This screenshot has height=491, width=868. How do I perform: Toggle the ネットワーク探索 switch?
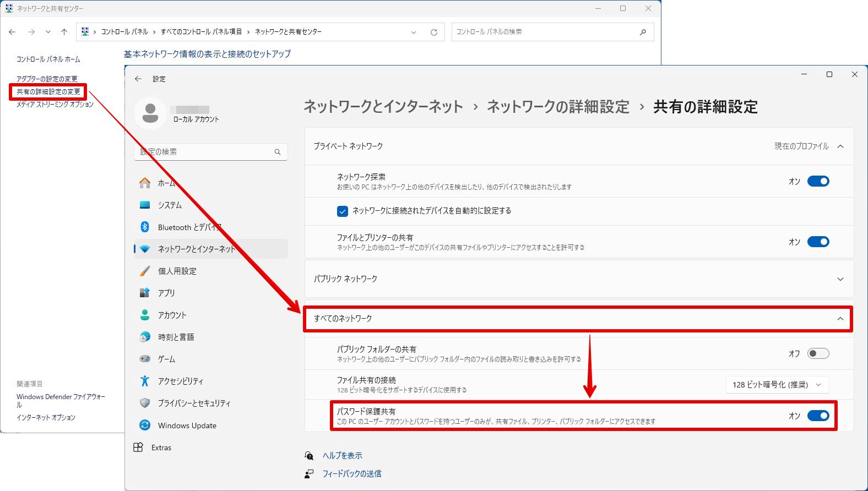[818, 181]
